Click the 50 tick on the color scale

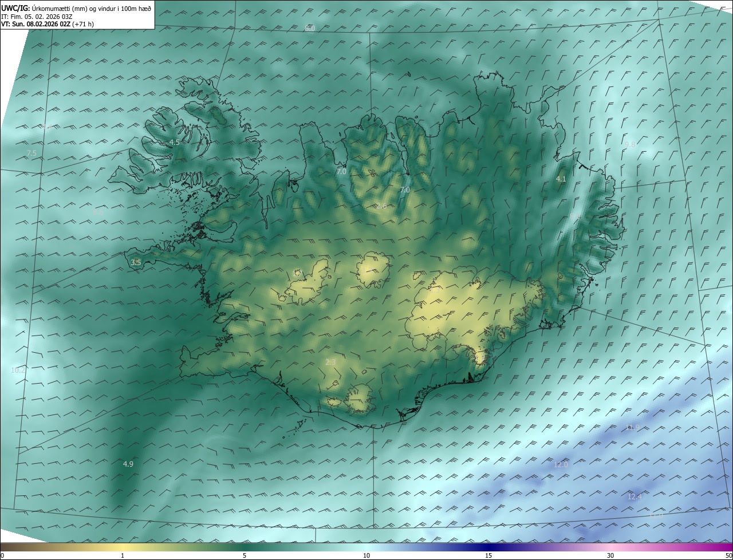tap(728, 555)
